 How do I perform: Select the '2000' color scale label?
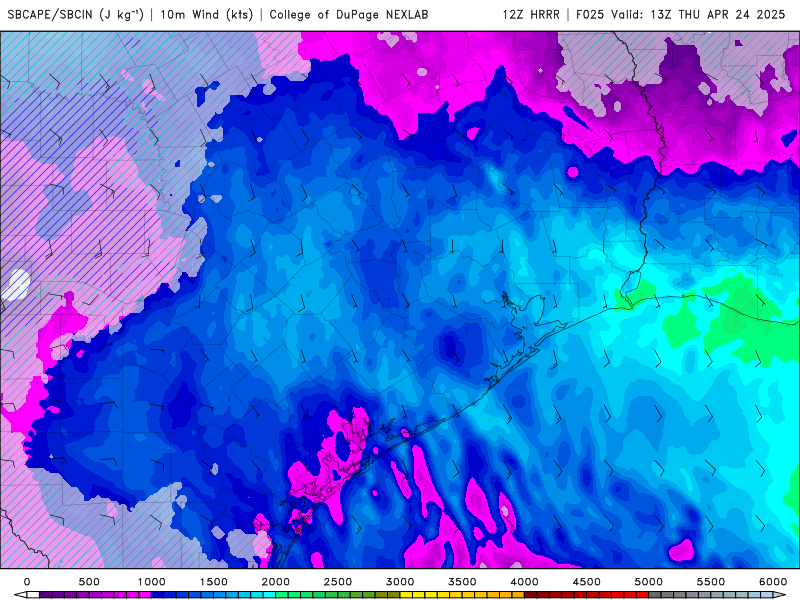coord(276,582)
